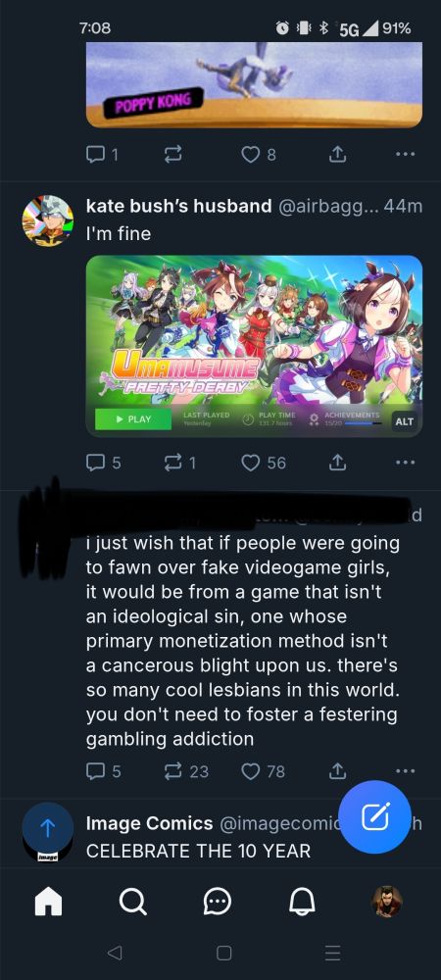Tap the scroll-to-top arrow button
The height and width of the screenshot is (980, 441).
tap(48, 827)
